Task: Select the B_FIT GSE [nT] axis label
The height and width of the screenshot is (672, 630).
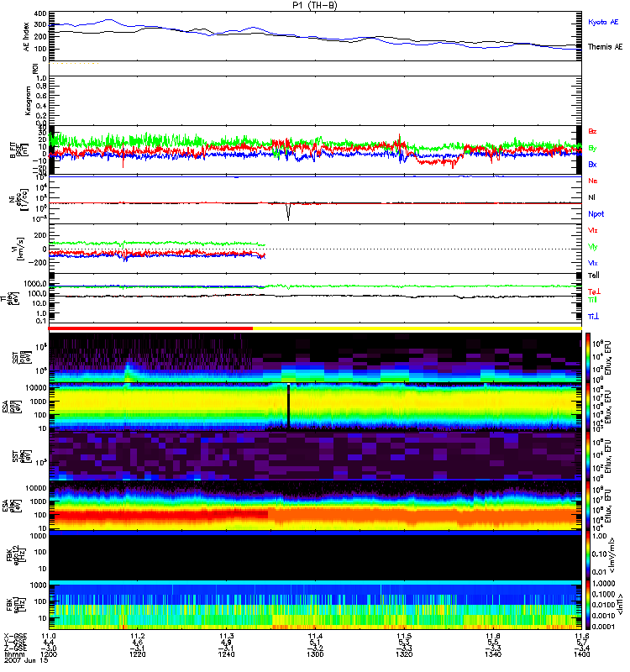Action: click(19, 150)
